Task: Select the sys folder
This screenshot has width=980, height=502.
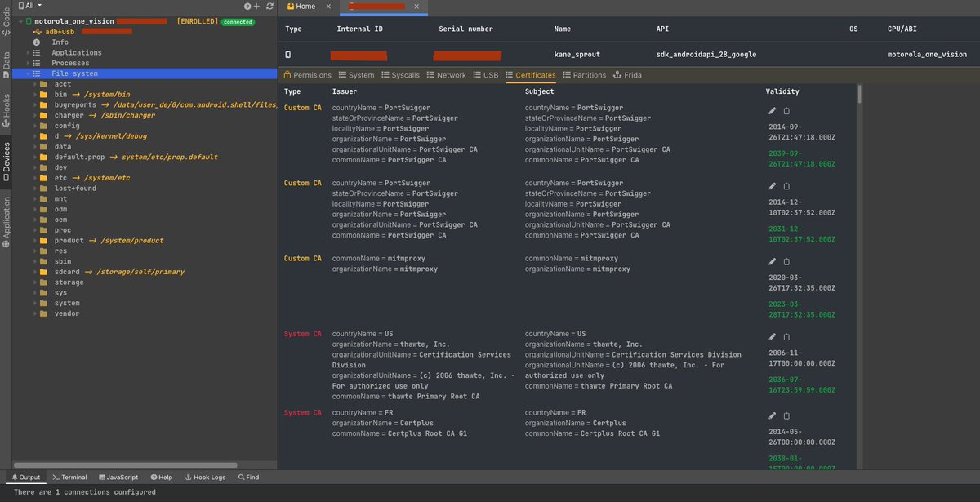Action: click(x=61, y=292)
